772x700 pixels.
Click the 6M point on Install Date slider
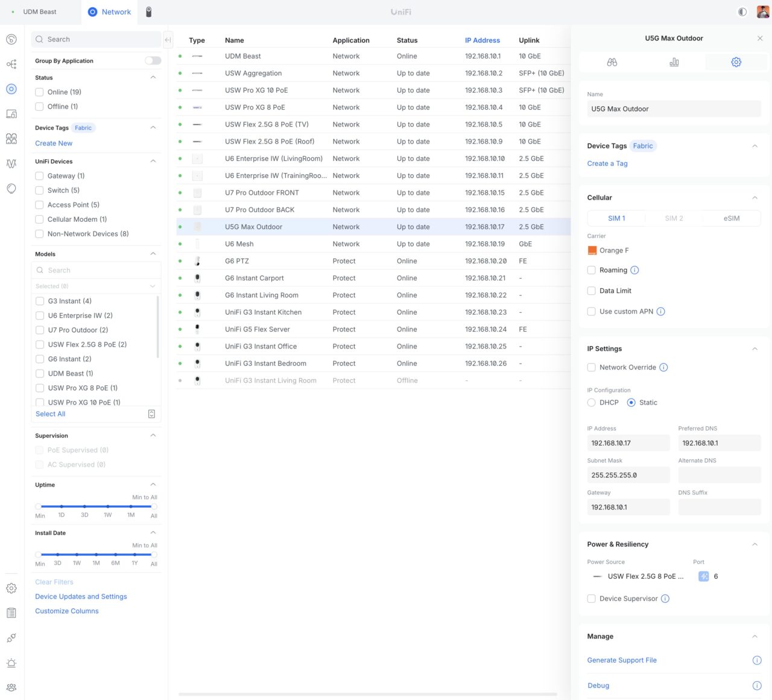click(115, 555)
